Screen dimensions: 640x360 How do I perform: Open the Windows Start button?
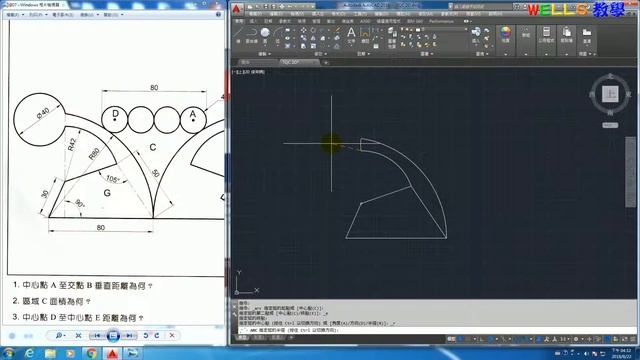pyautogui.click(x=8, y=353)
